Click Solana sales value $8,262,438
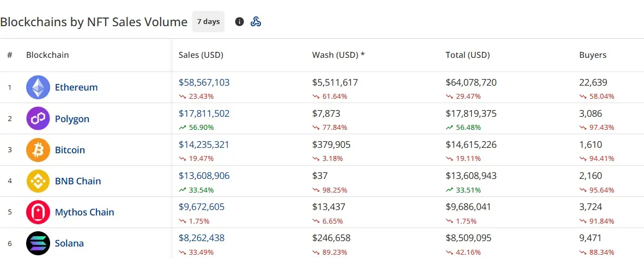644x258 pixels. 202,238
